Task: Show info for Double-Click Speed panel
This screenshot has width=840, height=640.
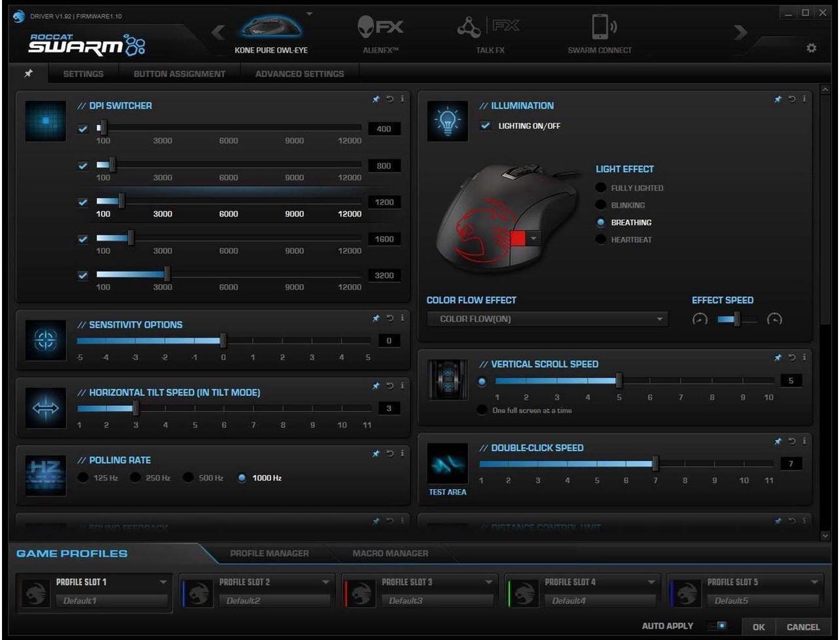Action: click(x=804, y=441)
